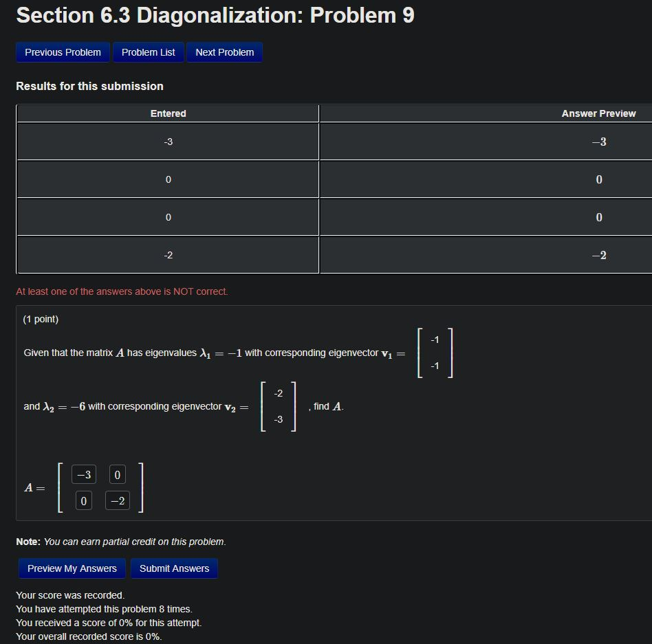Click the Previous Problem button
This screenshot has width=652, height=644.
[62, 52]
